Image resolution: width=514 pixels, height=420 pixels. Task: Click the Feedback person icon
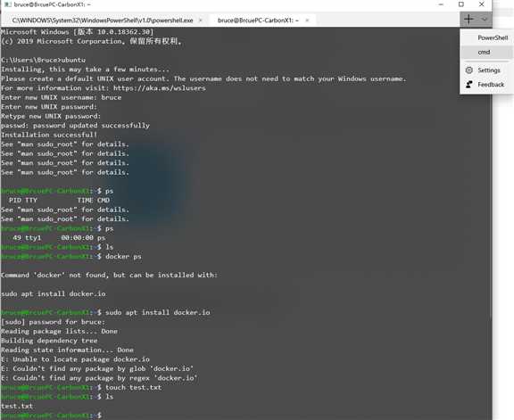pos(469,85)
